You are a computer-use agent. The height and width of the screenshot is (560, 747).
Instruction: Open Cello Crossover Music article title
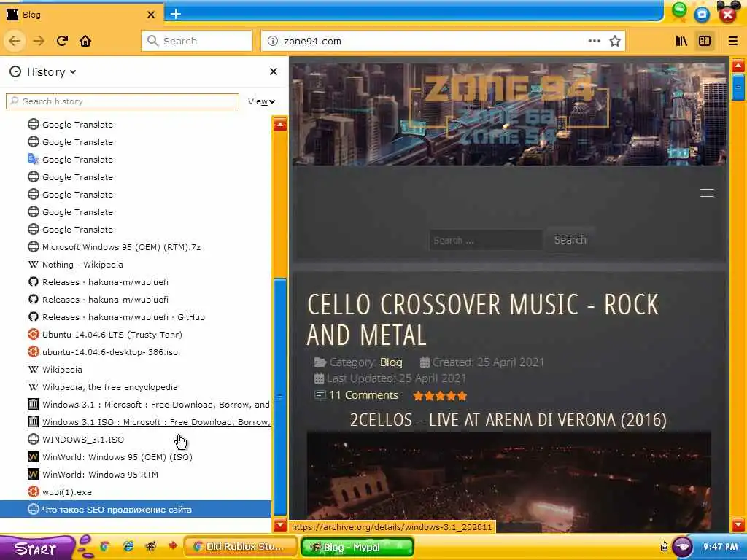point(483,319)
